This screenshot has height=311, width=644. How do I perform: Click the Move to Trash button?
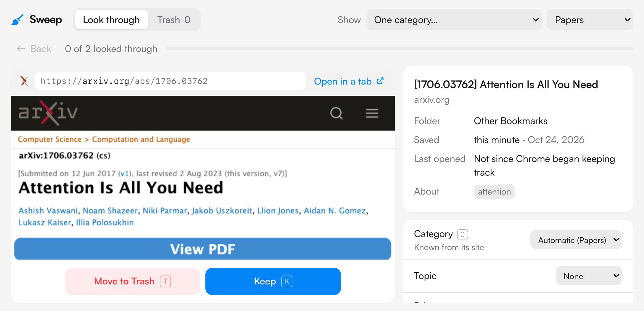pyautogui.click(x=133, y=281)
